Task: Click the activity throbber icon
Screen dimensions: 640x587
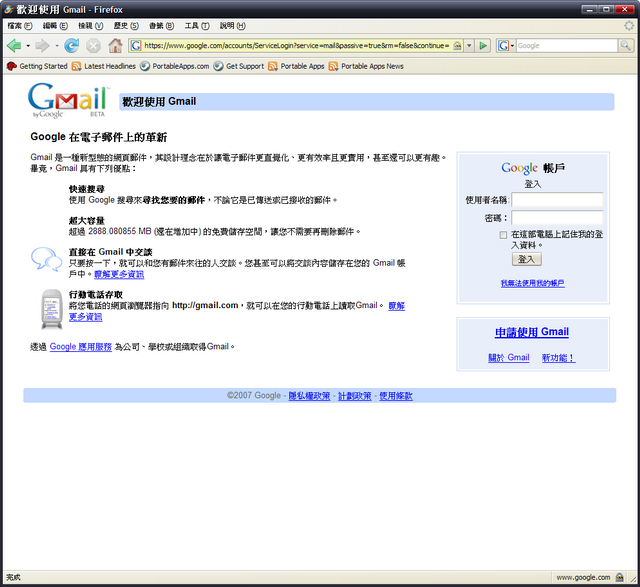Action: coord(629,26)
